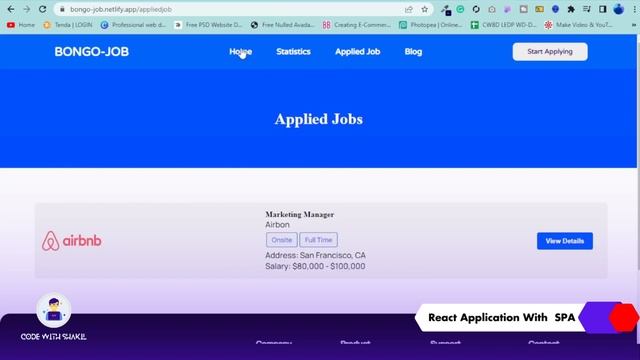Click the share page icon in address bar
This screenshot has width=640, height=360.
(409, 9)
